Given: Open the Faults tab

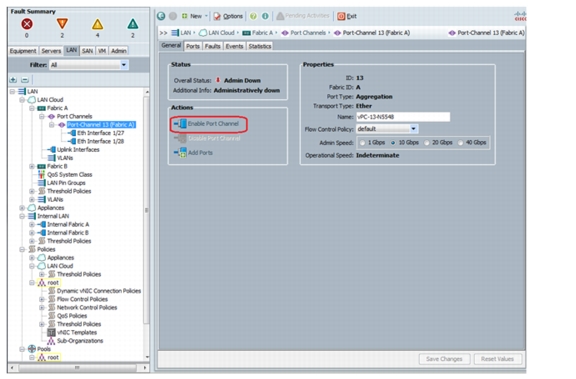Looking at the screenshot, I should tap(212, 46).
